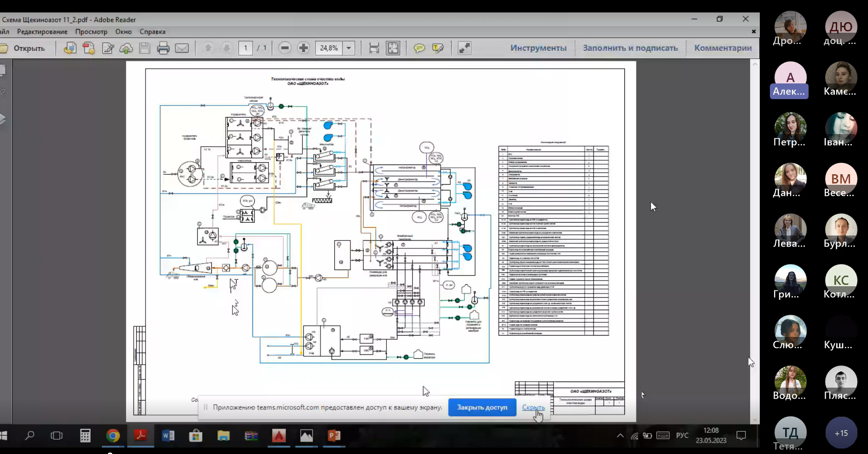This screenshot has height=454, width=868.
Task: Click the Скрыть link in sharing bar
Action: (x=533, y=407)
